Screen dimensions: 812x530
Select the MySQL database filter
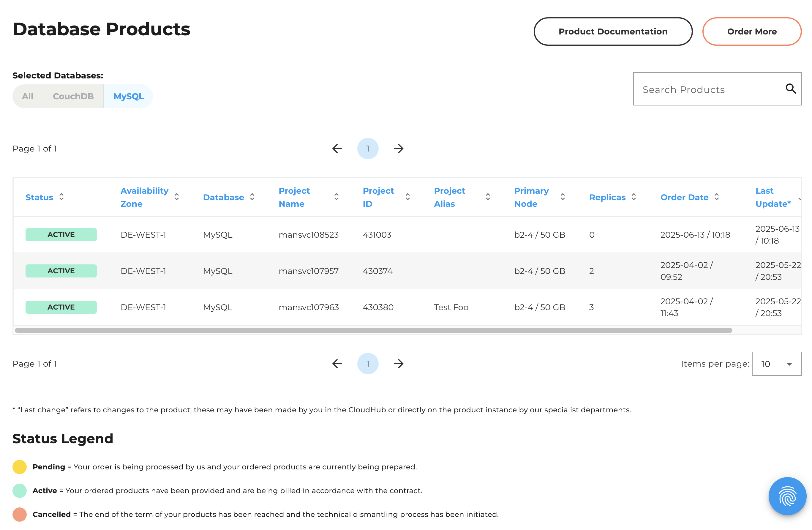tap(128, 96)
